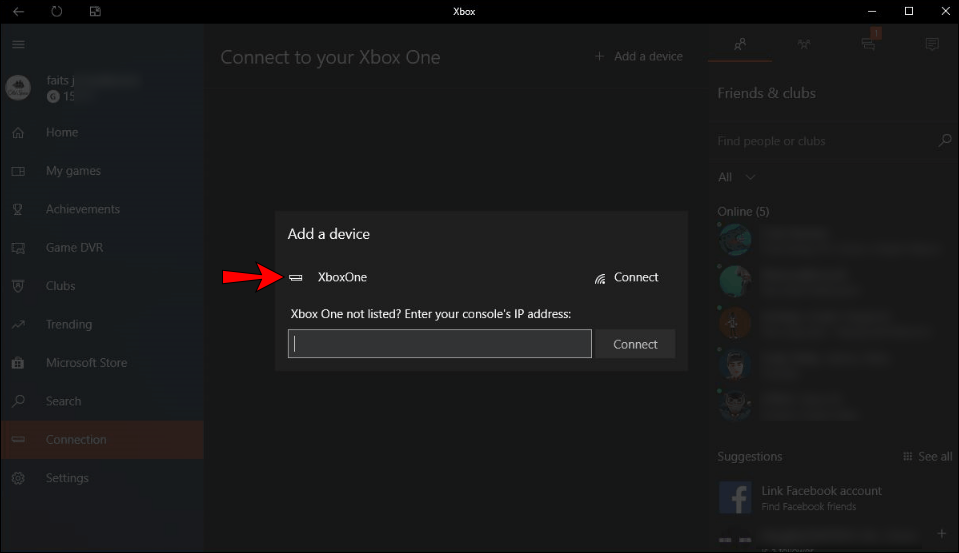
Task: Click the back arrow in title bar
Action: (18, 11)
